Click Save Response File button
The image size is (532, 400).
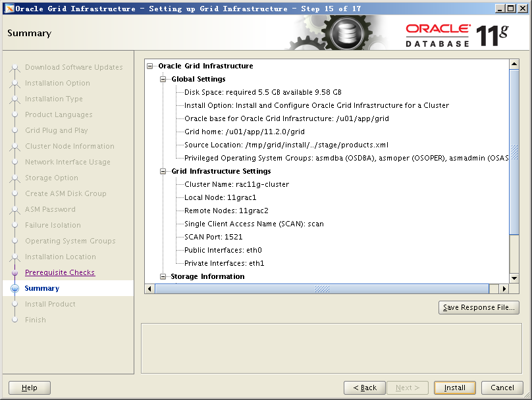pyautogui.click(x=479, y=308)
